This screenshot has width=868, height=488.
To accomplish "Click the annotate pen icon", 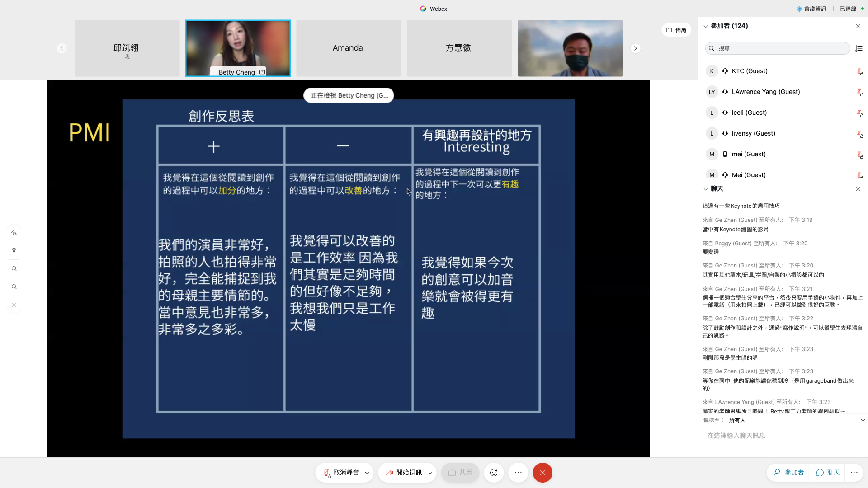I will tap(14, 233).
